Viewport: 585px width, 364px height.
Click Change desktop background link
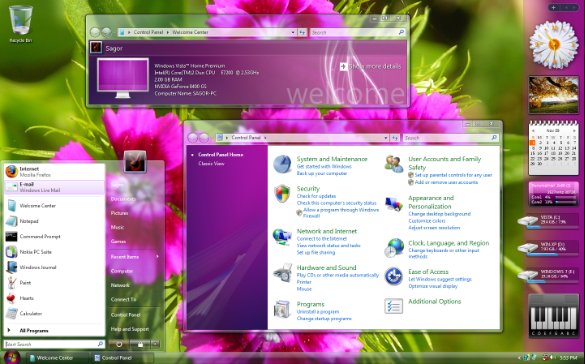coord(439,214)
